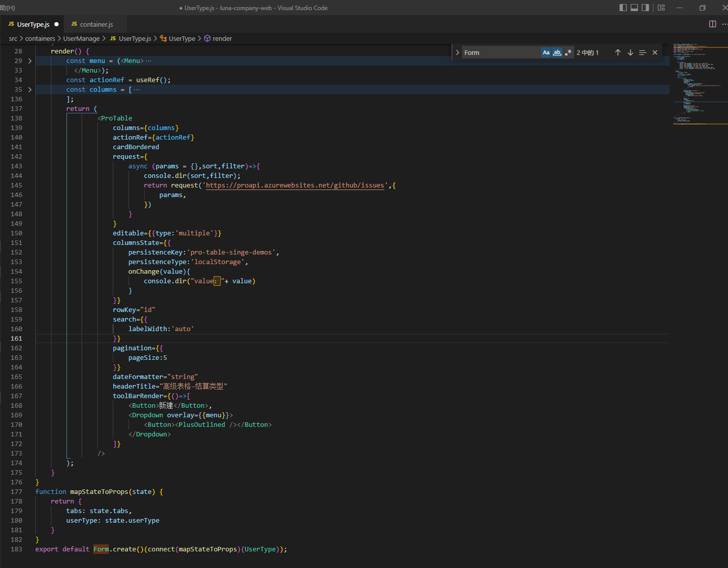Click the labelWidth:'auto' text on line 160
The height and width of the screenshot is (568, 728).
click(161, 329)
